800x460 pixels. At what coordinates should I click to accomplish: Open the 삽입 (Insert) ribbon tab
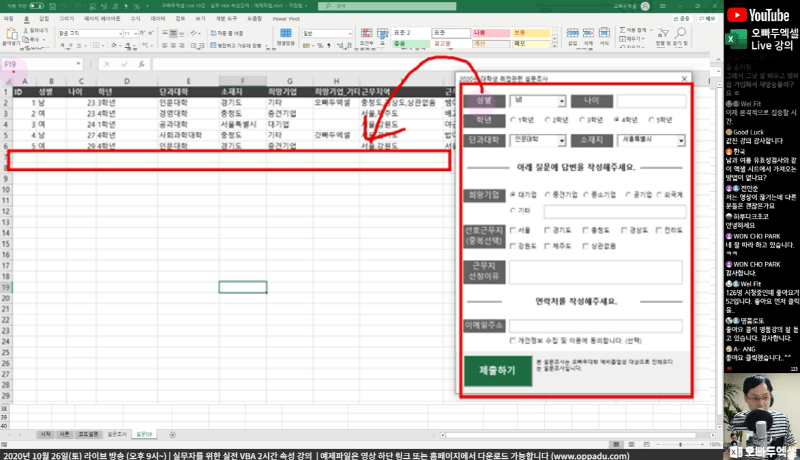pyautogui.click(x=44, y=19)
